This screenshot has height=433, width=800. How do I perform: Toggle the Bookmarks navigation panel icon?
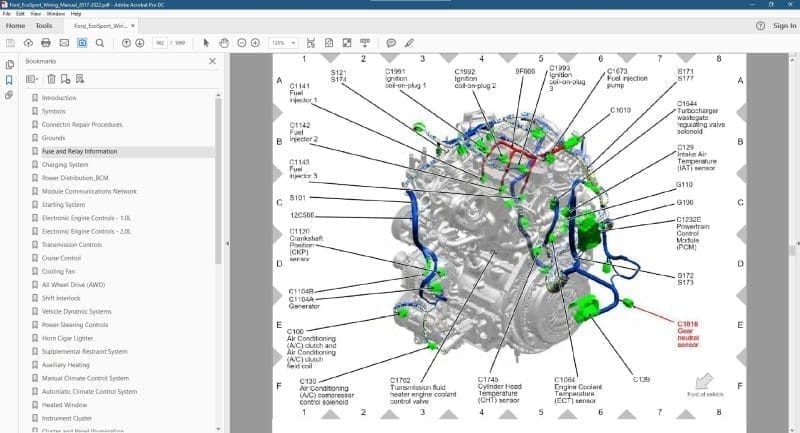click(x=9, y=78)
